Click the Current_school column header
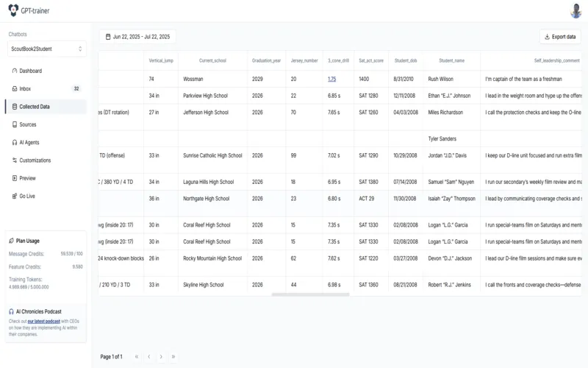The width and height of the screenshot is (588, 368). click(212, 60)
